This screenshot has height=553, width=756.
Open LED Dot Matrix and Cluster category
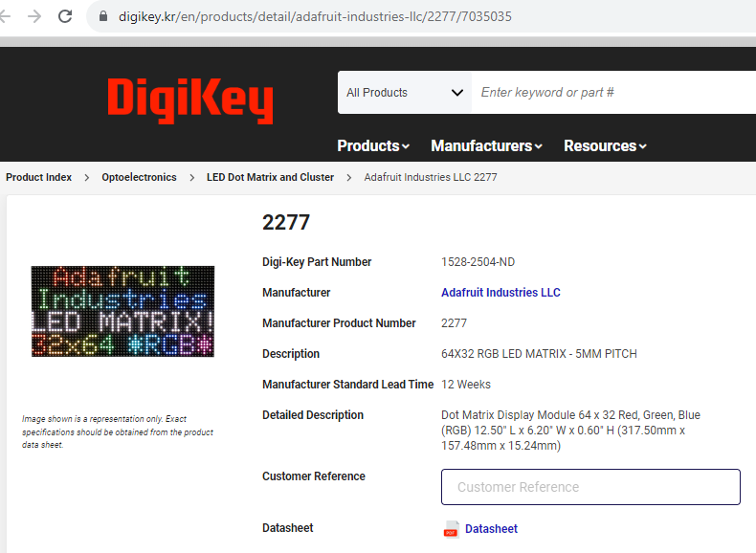pos(270,177)
